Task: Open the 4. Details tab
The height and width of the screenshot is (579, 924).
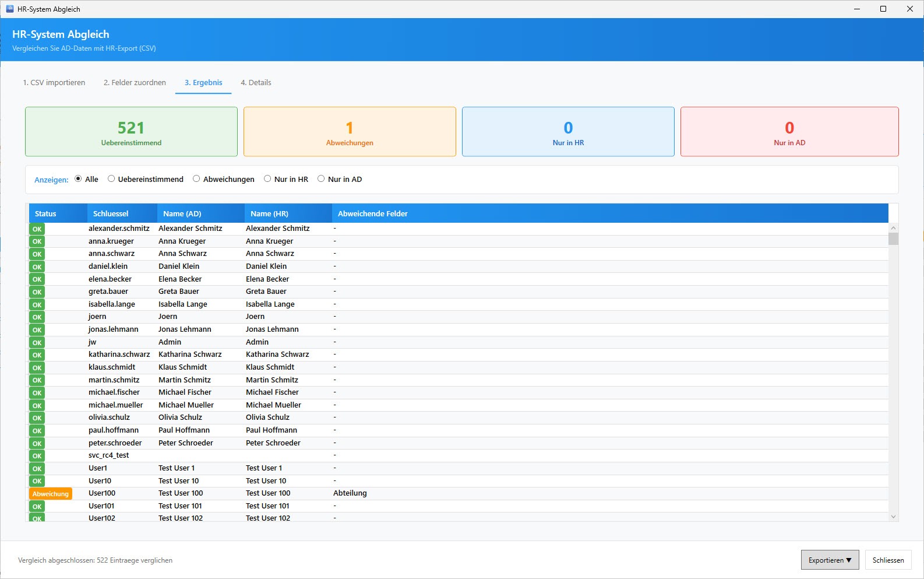Action: pyautogui.click(x=256, y=83)
